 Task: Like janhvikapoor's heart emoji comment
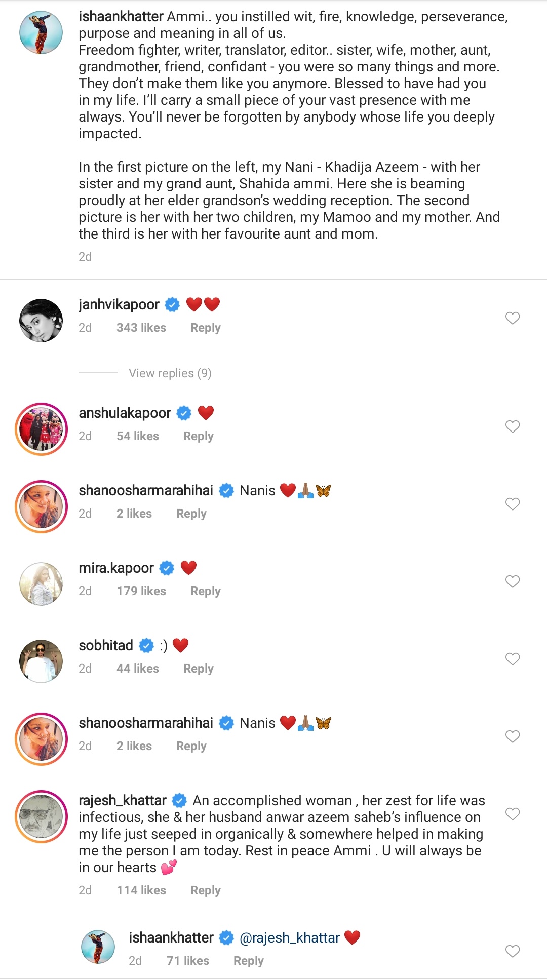pos(512,318)
